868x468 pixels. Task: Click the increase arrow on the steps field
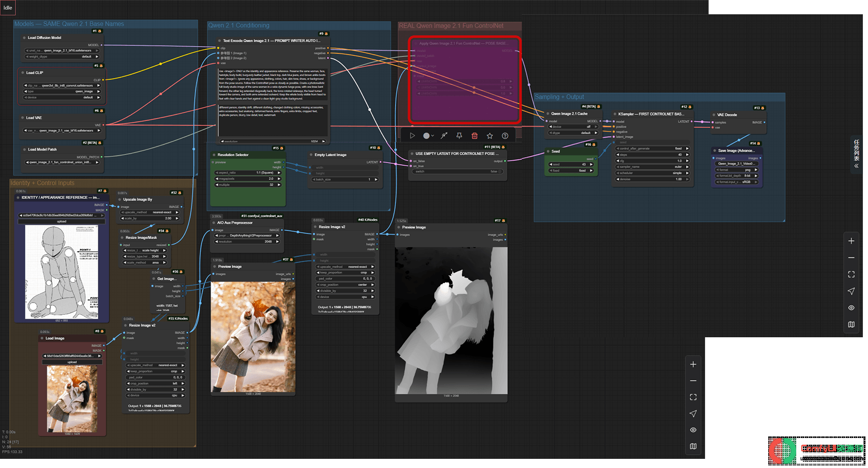click(687, 155)
